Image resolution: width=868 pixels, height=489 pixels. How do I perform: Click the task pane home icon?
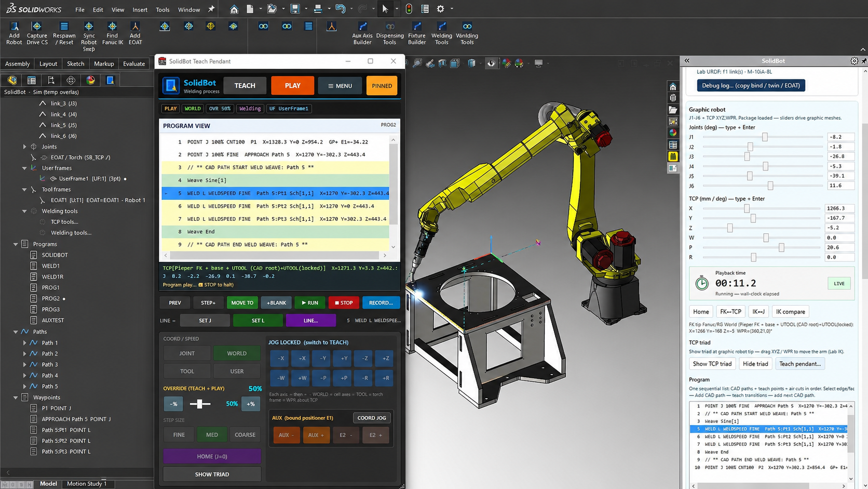(673, 87)
